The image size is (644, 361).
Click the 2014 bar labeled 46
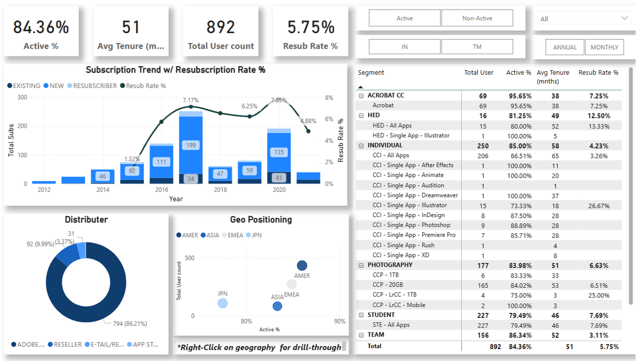pyautogui.click(x=103, y=176)
